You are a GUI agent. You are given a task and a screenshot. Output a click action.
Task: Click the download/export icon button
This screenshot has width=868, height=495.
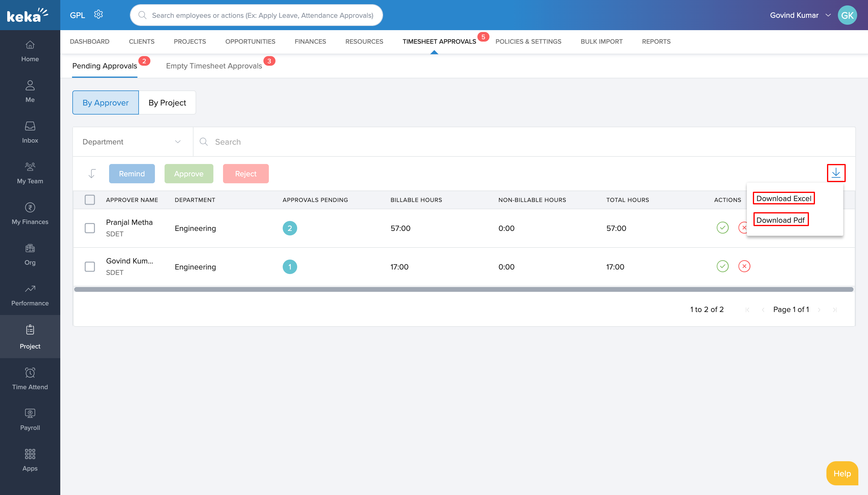tap(836, 173)
